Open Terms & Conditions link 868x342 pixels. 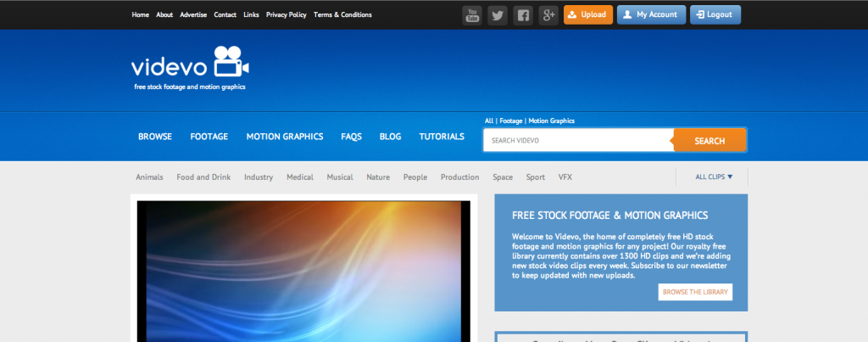point(342,15)
